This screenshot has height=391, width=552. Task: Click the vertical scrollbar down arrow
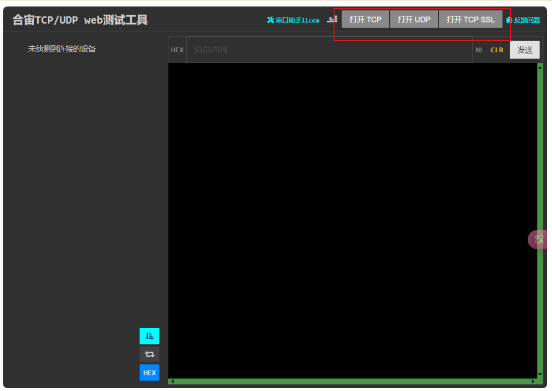540,374
